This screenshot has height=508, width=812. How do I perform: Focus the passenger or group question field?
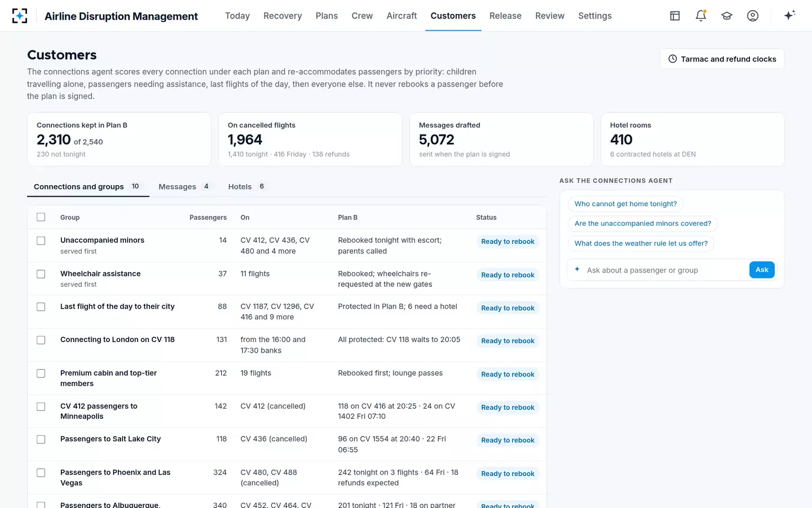[664, 270]
